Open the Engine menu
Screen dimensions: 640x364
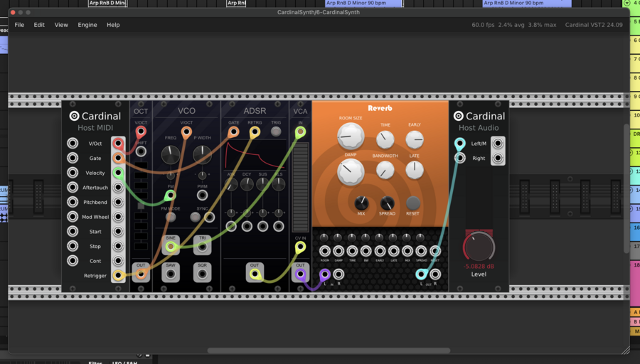click(x=87, y=25)
